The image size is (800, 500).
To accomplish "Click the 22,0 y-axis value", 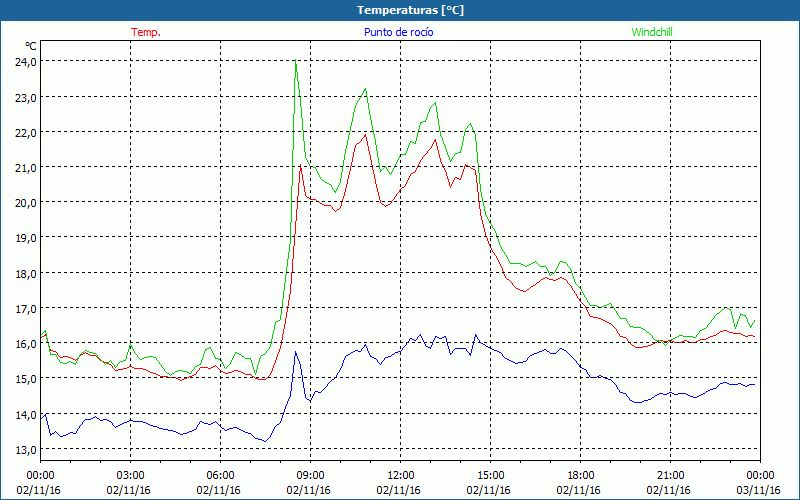I will point(25,132).
